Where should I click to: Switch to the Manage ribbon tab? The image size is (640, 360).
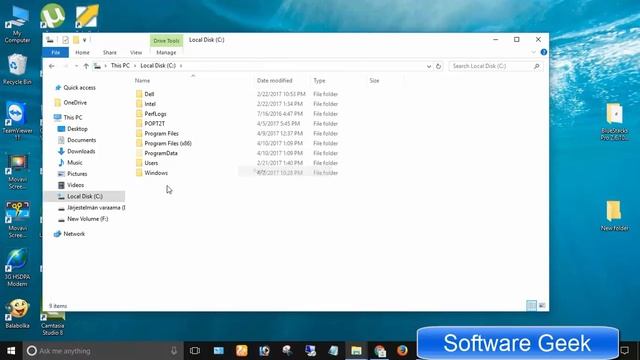166,53
